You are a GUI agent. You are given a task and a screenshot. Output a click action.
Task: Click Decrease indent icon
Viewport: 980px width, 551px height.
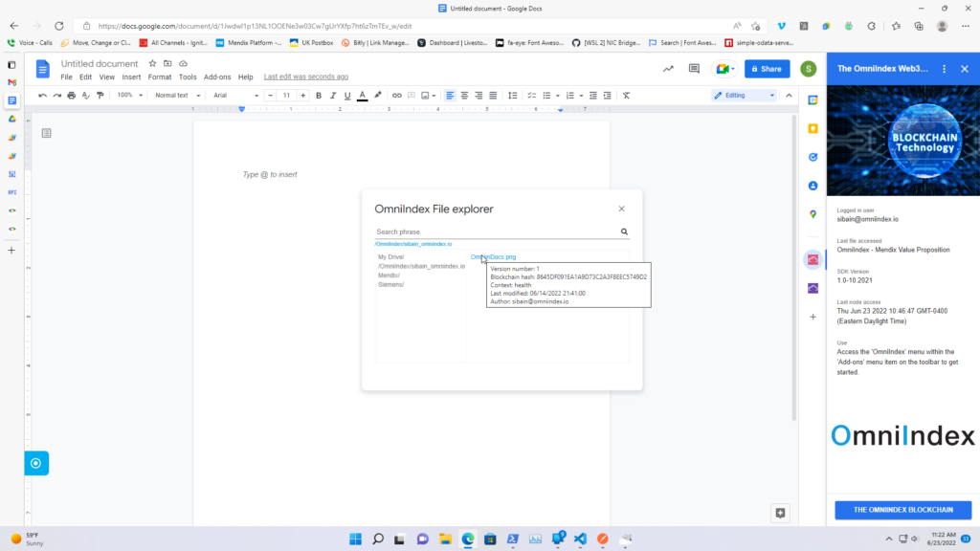[x=593, y=96]
